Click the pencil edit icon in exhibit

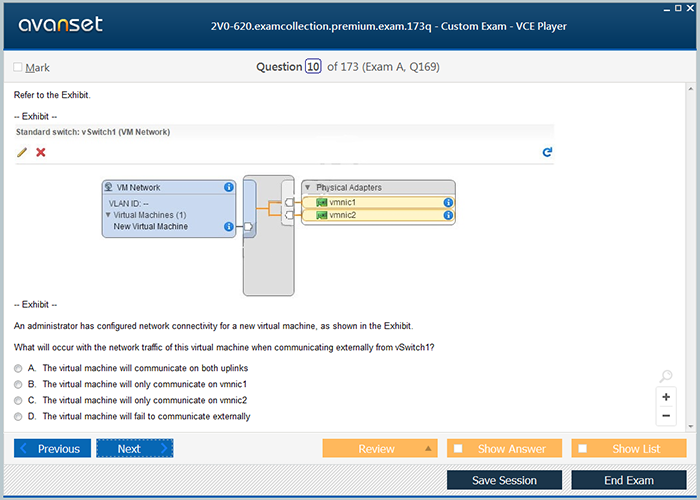[21, 152]
